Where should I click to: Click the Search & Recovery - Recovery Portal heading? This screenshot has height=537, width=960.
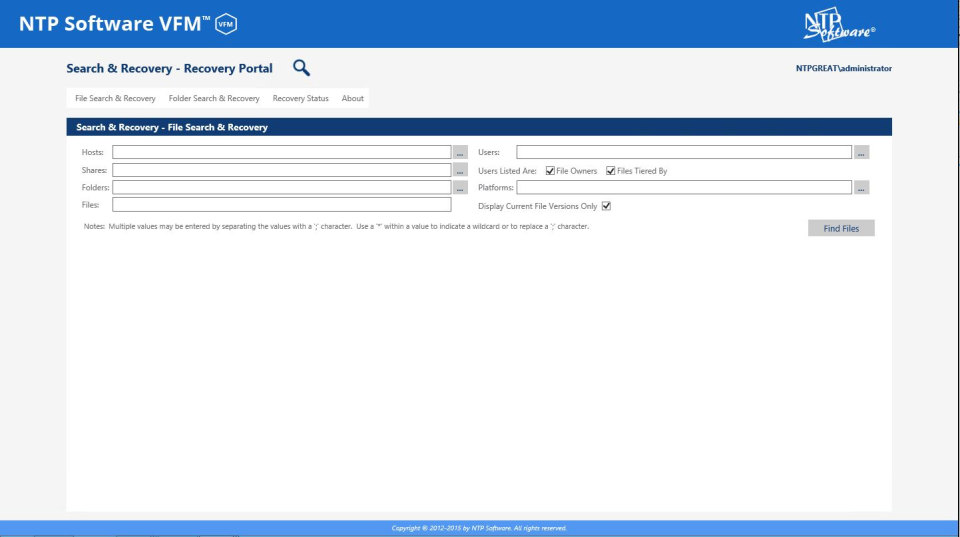(169, 69)
